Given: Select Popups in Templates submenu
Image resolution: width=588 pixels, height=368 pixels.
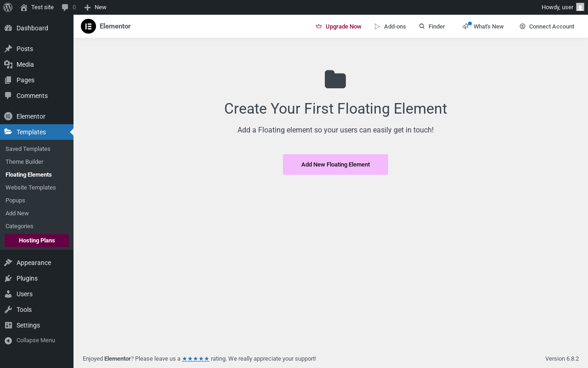Looking at the screenshot, I should pyautogui.click(x=15, y=201).
